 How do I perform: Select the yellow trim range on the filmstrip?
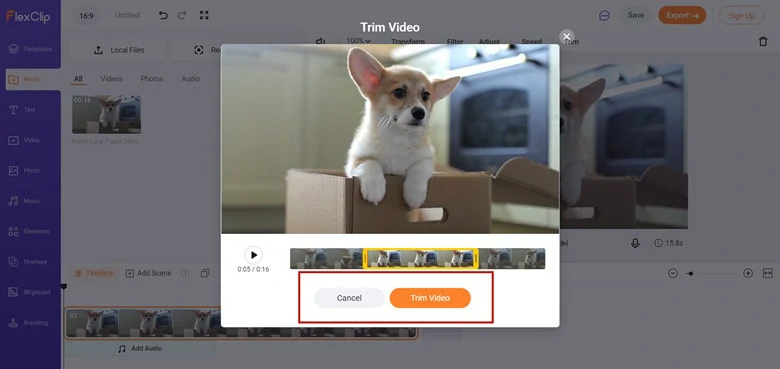click(421, 259)
